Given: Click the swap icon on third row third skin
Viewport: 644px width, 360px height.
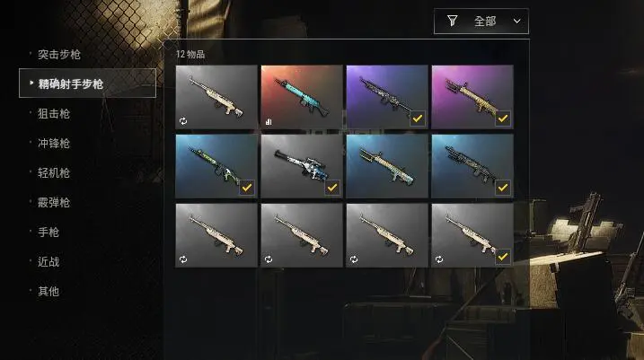Looking at the screenshot, I should 354,259.
